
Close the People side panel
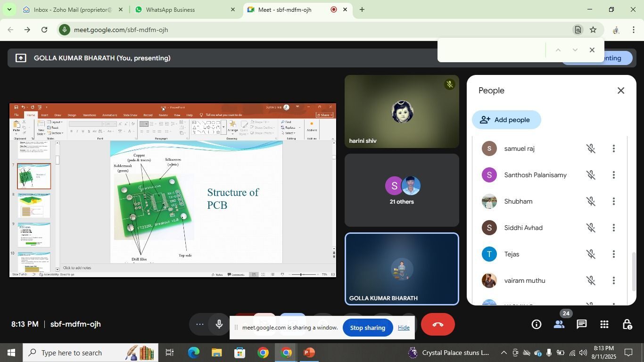621,90
